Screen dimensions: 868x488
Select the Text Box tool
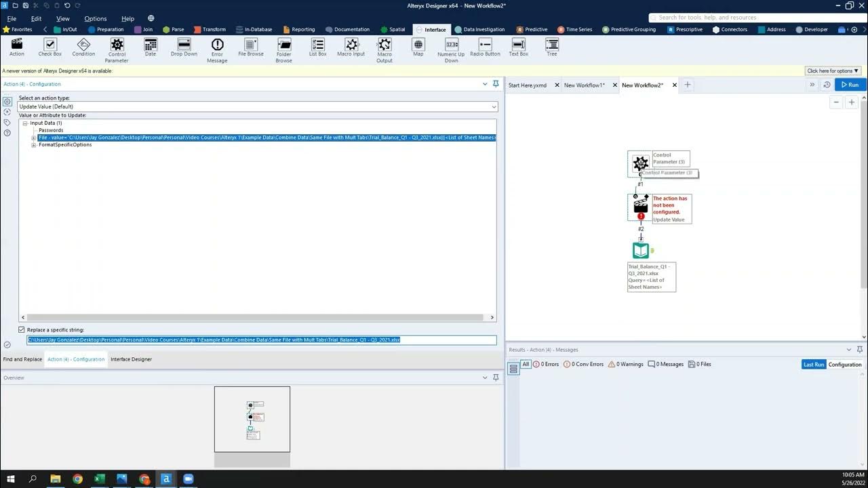(519, 46)
